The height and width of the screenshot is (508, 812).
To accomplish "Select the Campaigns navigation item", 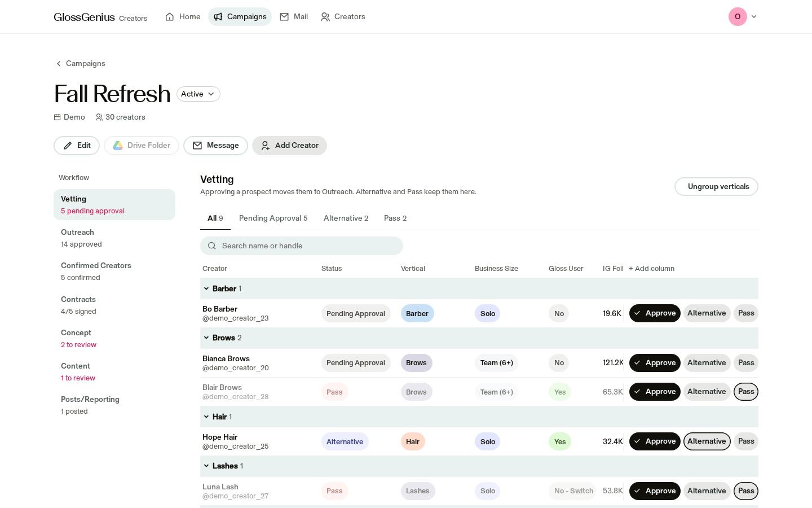I will pos(240,17).
